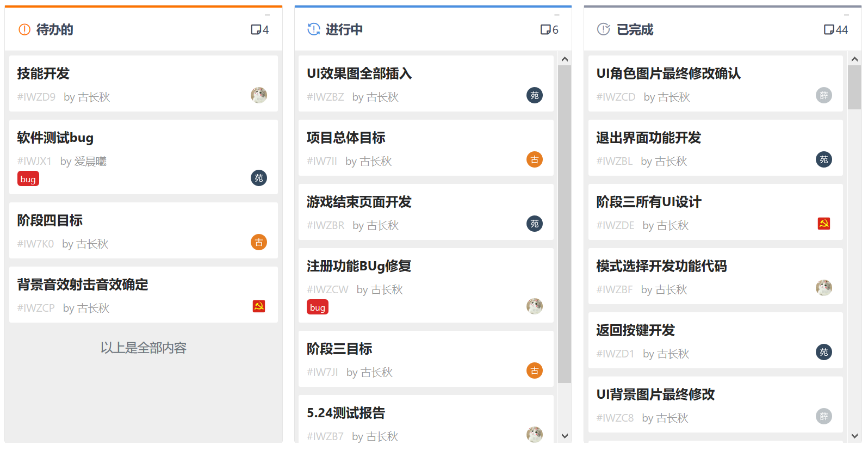Click the flag avatar on 阶段三所有UI设计 card
868x451 pixels.
(x=824, y=224)
